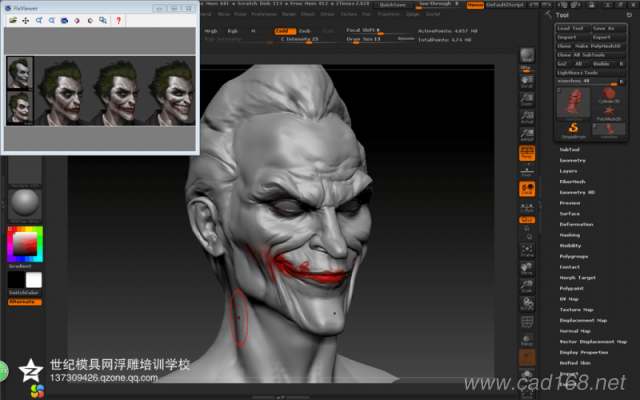640x400 pixels.
Task: Click the Frame mesh icon
Action: coord(527,250)
